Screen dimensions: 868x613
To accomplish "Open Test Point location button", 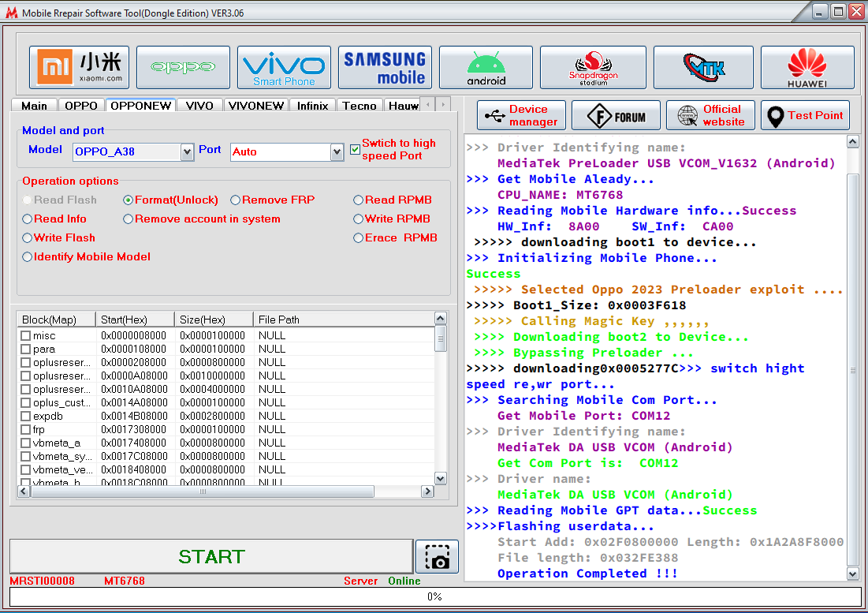I will 805,115.
